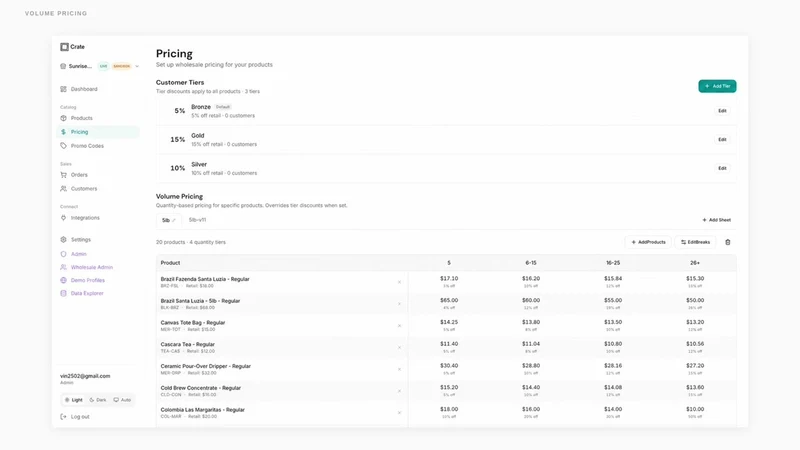800x450 pixels.
Task: Switch theme to Dark mode
Action: click(97, 400)
